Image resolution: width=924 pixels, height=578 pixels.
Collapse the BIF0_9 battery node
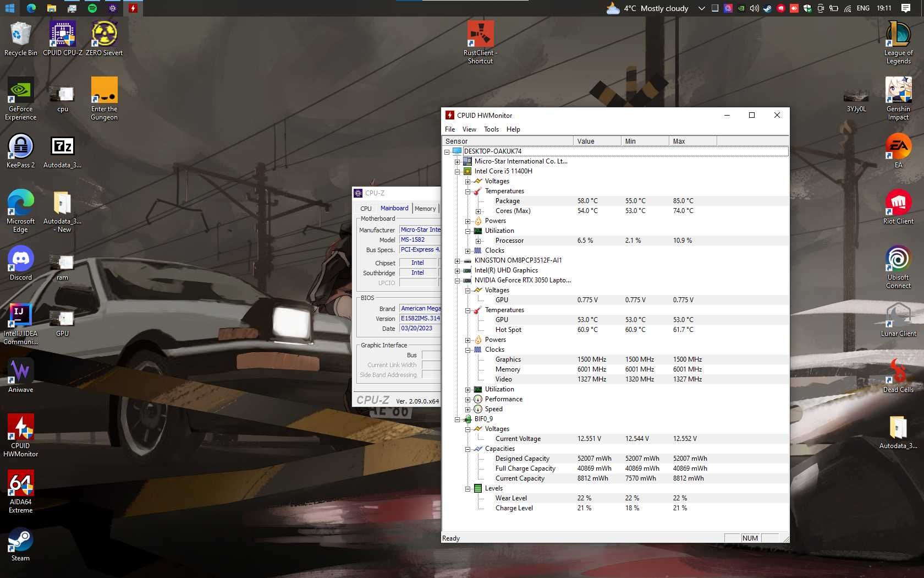pos(457,419)
